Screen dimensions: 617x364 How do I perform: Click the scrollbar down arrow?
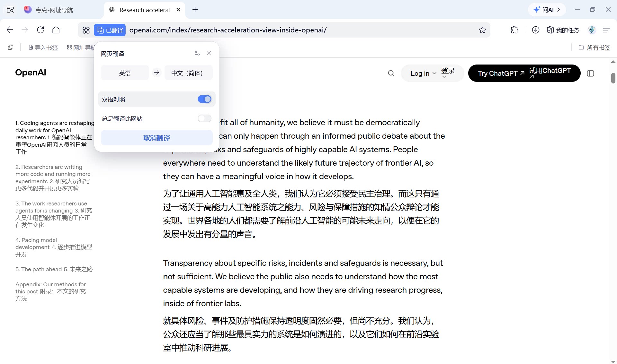pyautogui.click(x=613, y=361)
